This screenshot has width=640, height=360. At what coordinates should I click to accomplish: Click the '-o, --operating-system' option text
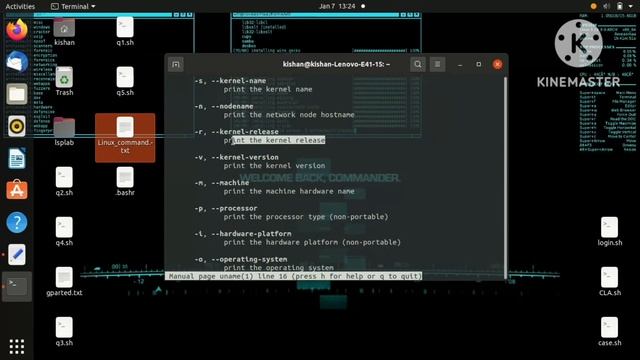pyautogui.click(x=241, y=259)
